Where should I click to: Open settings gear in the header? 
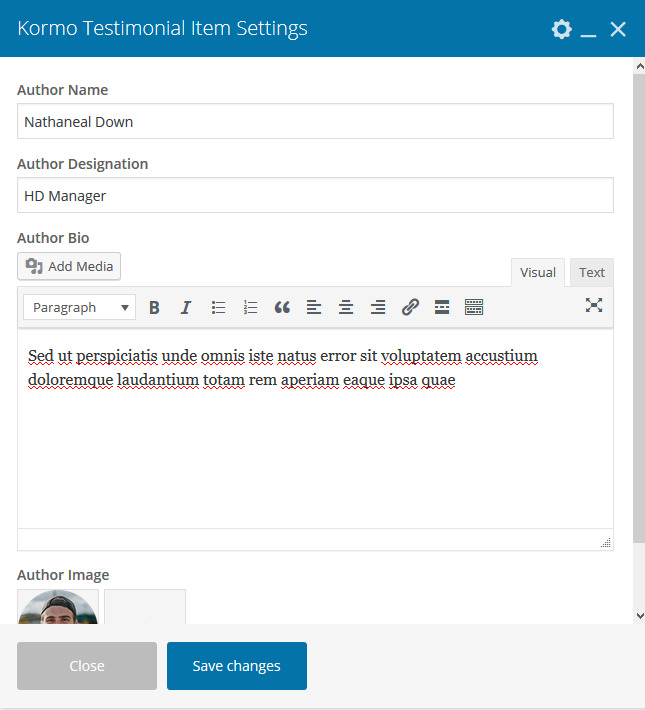click(x=561, y=29)
